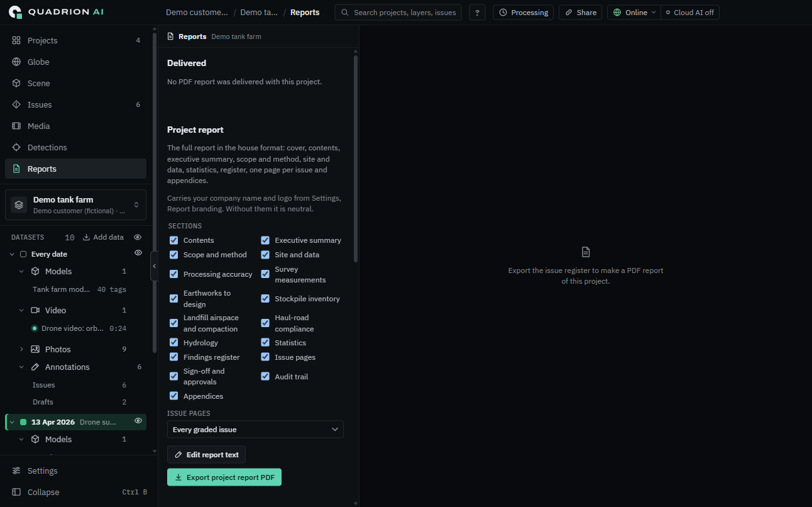Click the Media film icon
The width and height of the screenshot is (812, 507).
coord(16,126)
